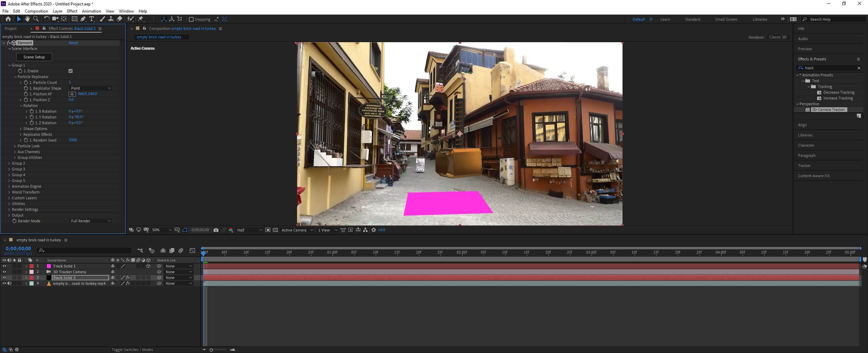
Task: Enable Motion Blur for the timeline
Action: [181, 250]
